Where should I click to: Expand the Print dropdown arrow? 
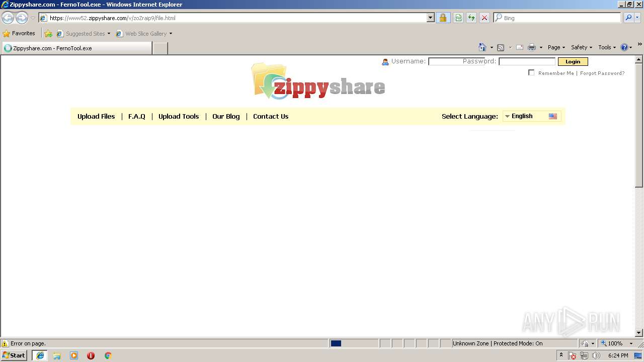541,48
